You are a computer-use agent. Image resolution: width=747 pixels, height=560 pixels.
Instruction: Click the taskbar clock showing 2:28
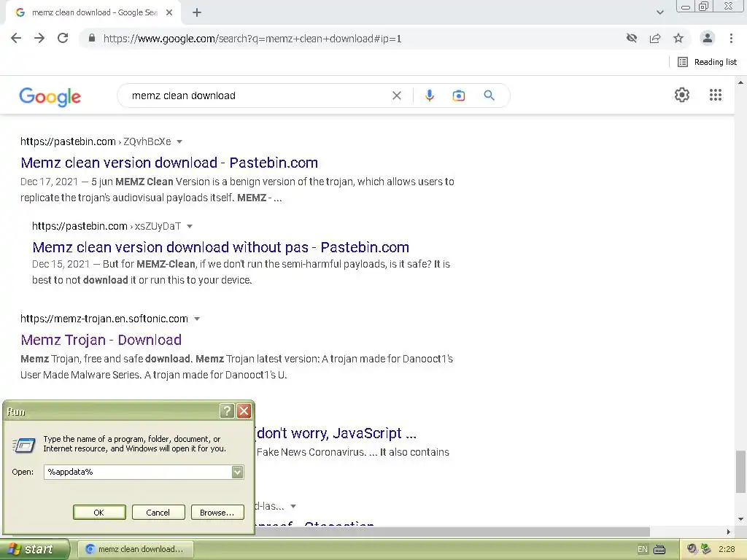727,550
